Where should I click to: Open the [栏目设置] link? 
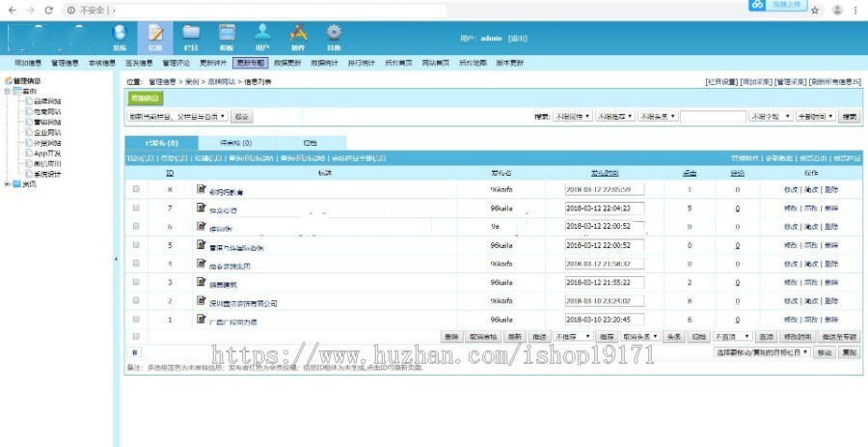pos(721,82)
